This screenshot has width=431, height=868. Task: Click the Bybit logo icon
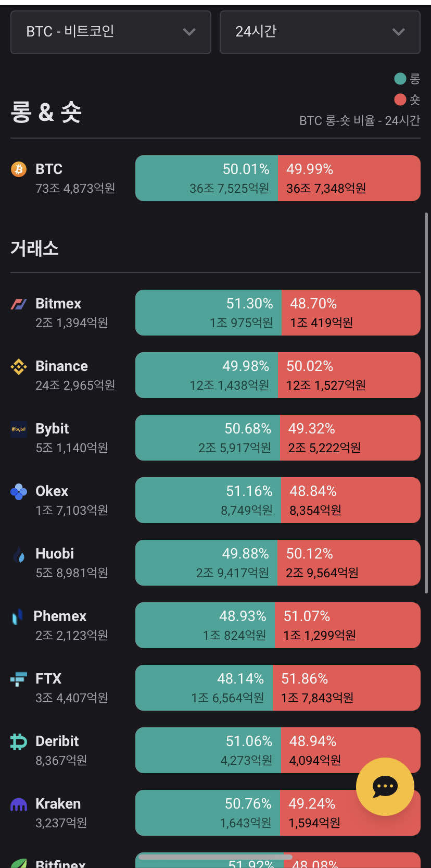click(18, 428)
